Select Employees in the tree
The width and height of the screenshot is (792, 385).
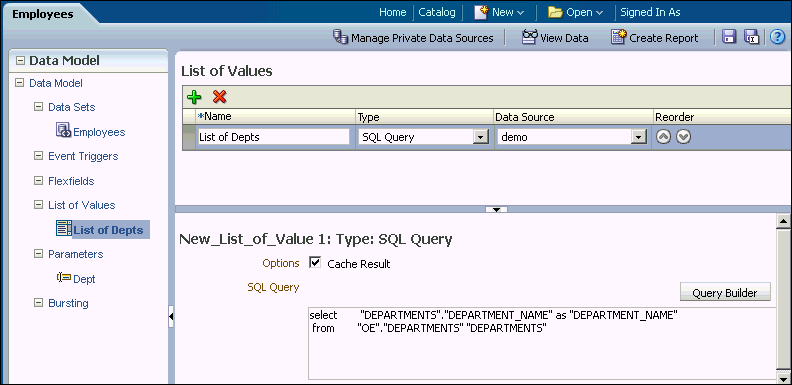point(99,132)
